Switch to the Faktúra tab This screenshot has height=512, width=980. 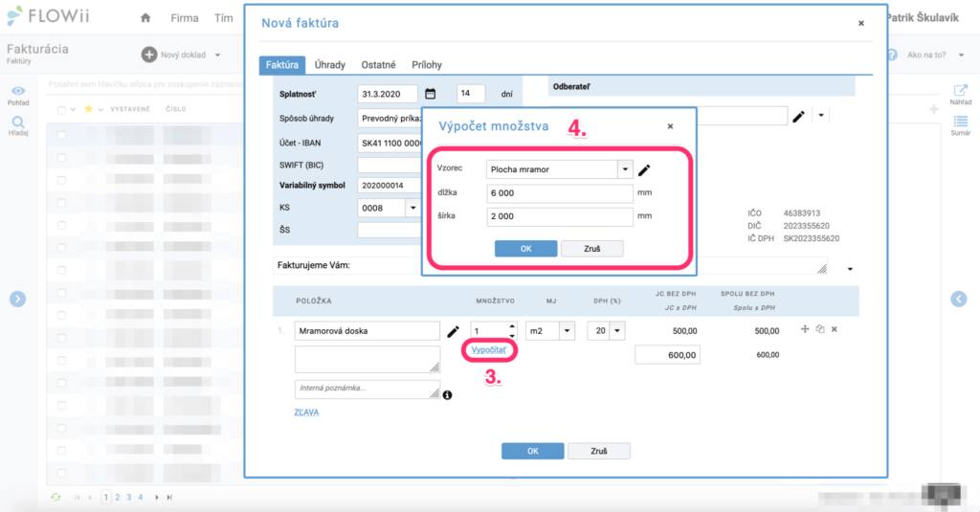tap(282, 65)
